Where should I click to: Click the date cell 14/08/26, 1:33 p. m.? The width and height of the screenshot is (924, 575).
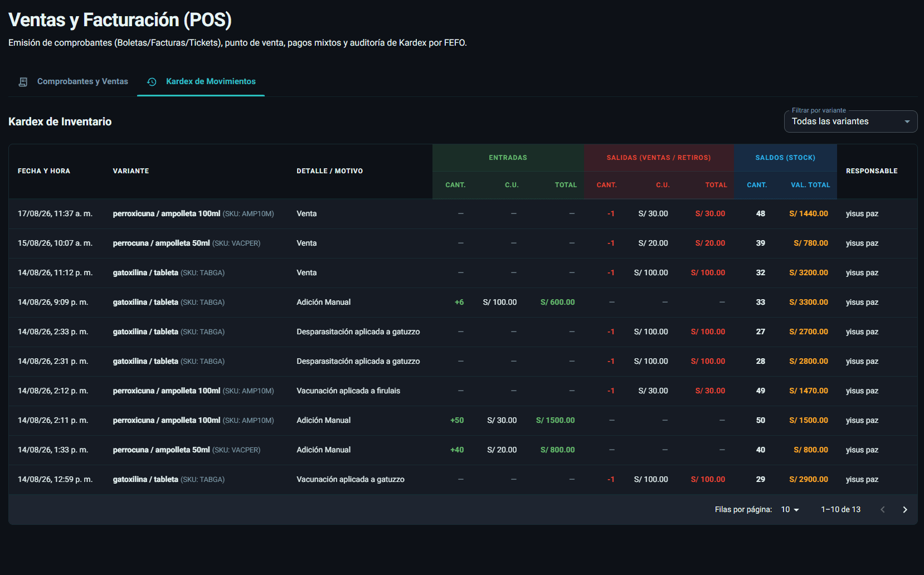[53, 450]
